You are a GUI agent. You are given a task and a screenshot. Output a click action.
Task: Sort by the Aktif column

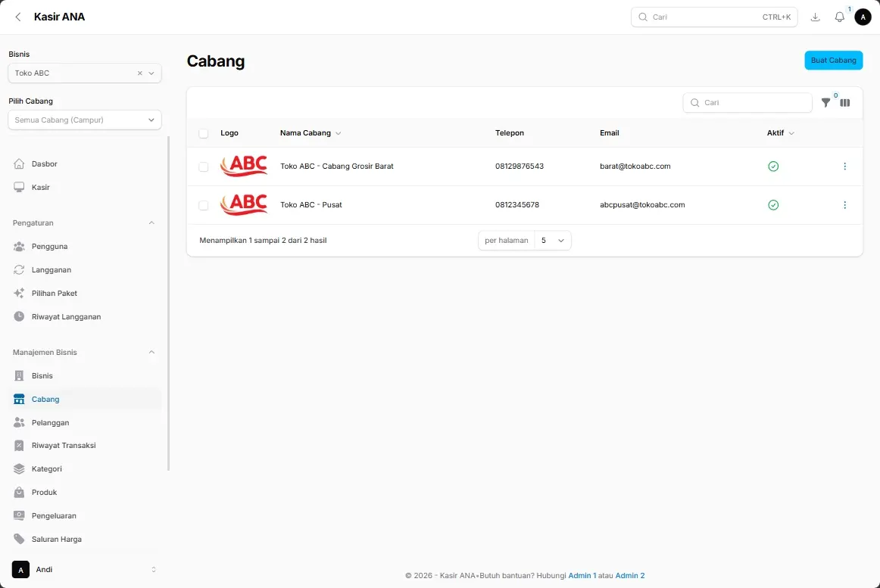[x=780, y=133]
